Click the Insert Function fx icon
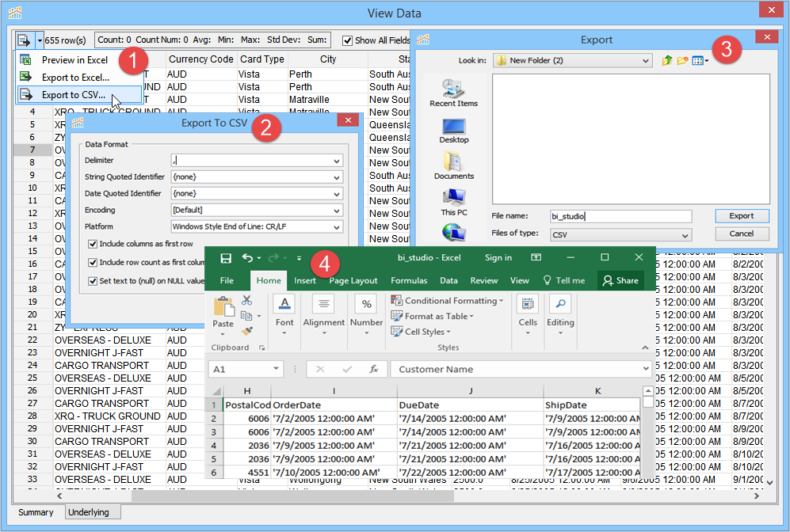The image size is (790, 532). [374, 370]
